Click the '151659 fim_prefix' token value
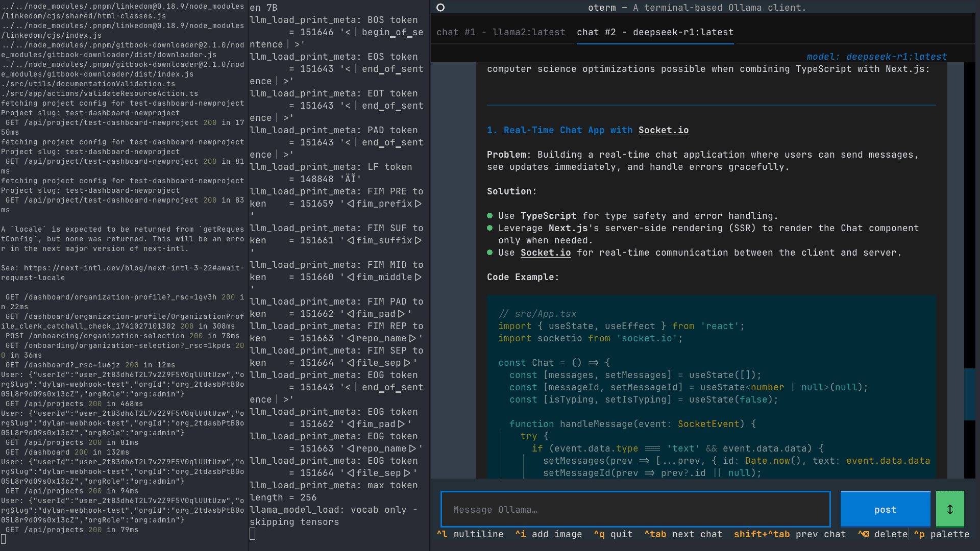The image size is (980, 551). tap(361, 204)
